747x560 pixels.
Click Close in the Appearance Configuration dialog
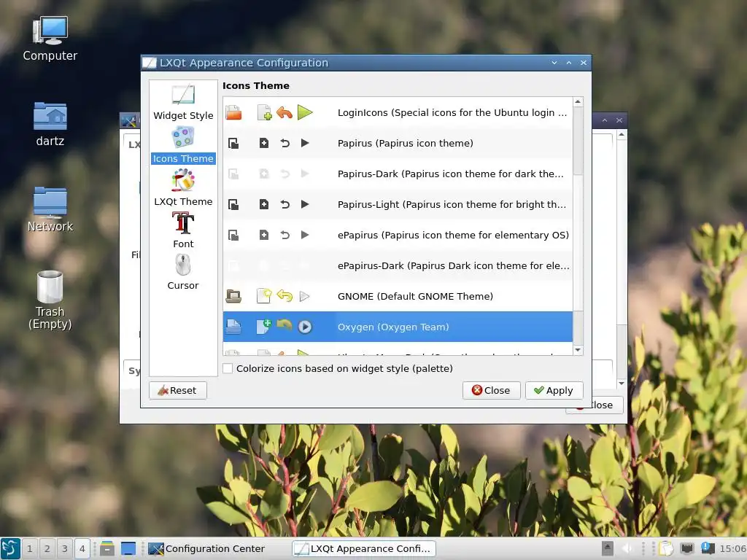[x=491, y=391]
